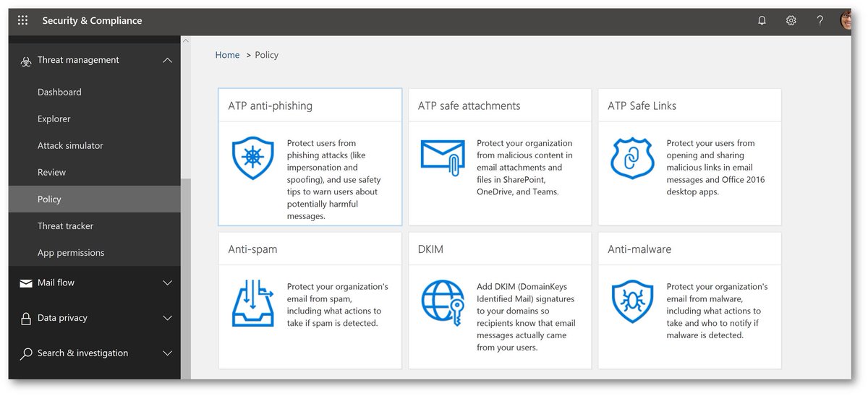Click Policy in the breadcrumb
The width and height of the screenshot is (868, 396).
click(x=267, y=55)
